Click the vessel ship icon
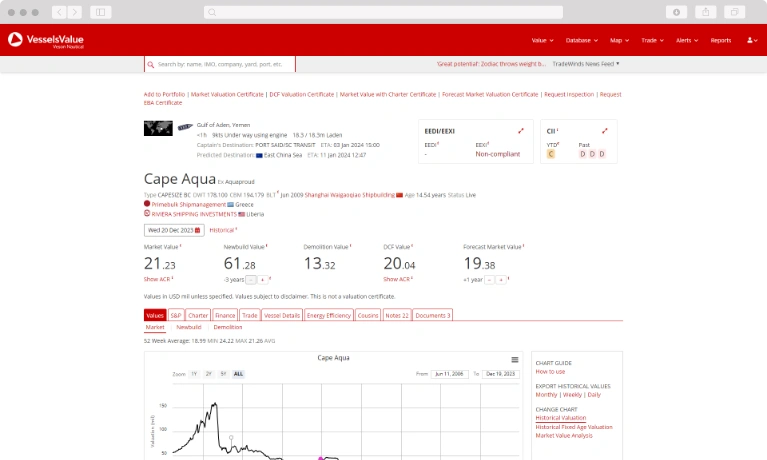Image resolution: width=767 pixels, height=460 pixels. click(185, 127)
